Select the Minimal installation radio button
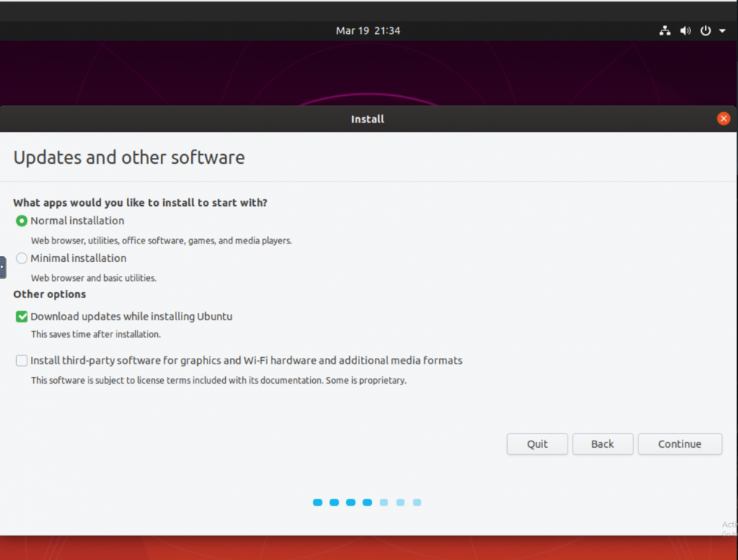Viewport: 738px width, 560px height. 21,258
